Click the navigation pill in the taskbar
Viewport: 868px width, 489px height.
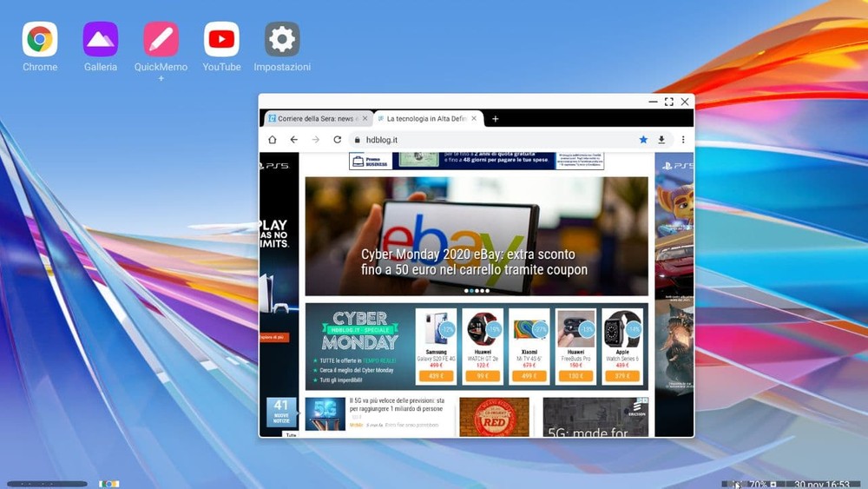pyautogui.click(x=47, y=484)
